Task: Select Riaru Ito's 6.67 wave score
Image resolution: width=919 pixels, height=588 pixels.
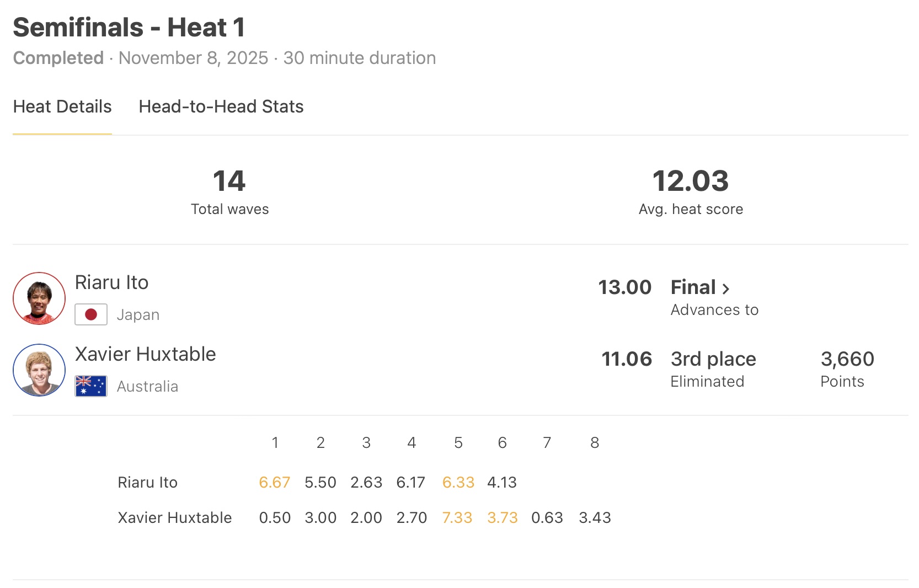Action: (274, 483)
